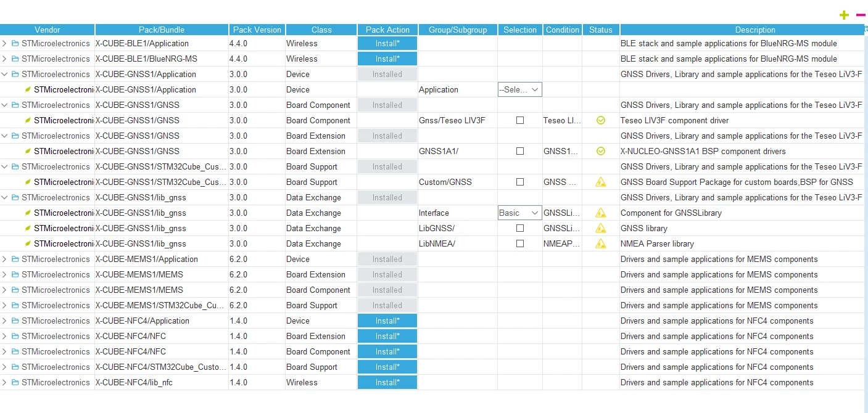
Task: Click folder icon of X-CUBE-BLE1/BlueNRG-MS row
Action: [x=15, y=59]
